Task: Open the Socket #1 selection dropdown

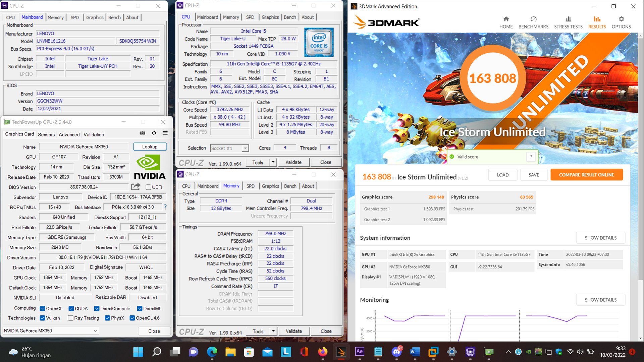Action: [229, 148]
